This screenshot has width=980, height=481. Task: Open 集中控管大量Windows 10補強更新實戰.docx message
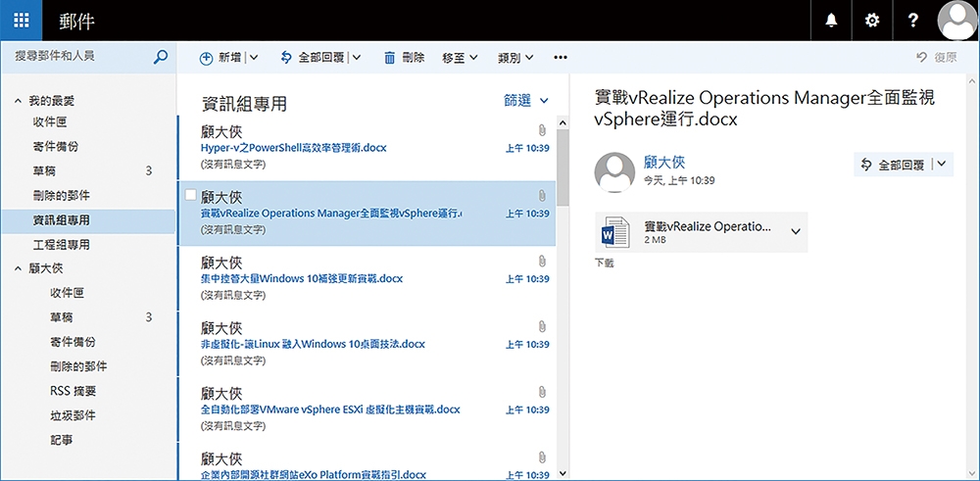pos(367,278)
